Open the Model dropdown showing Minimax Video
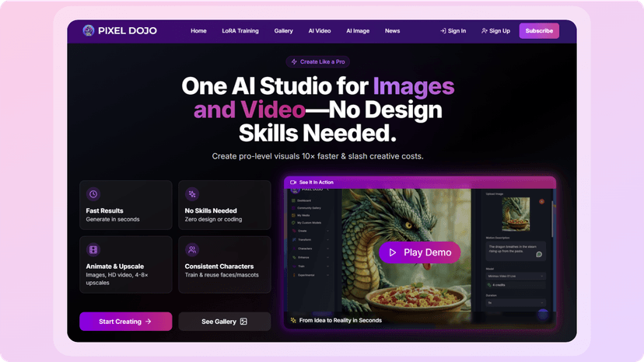Viewport: 644px width, 362px height. pyautogui.click(x=516, y=277)
